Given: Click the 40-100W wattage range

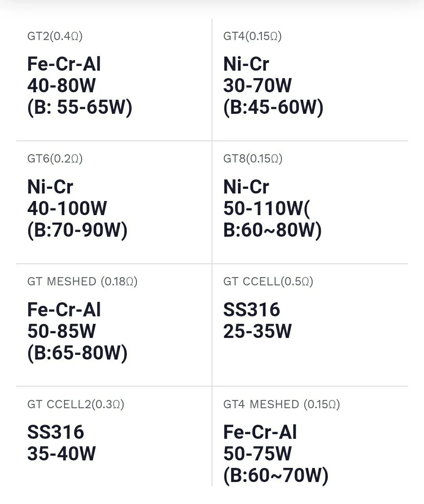Looking at the screenshot, I should tap(67, 208).
